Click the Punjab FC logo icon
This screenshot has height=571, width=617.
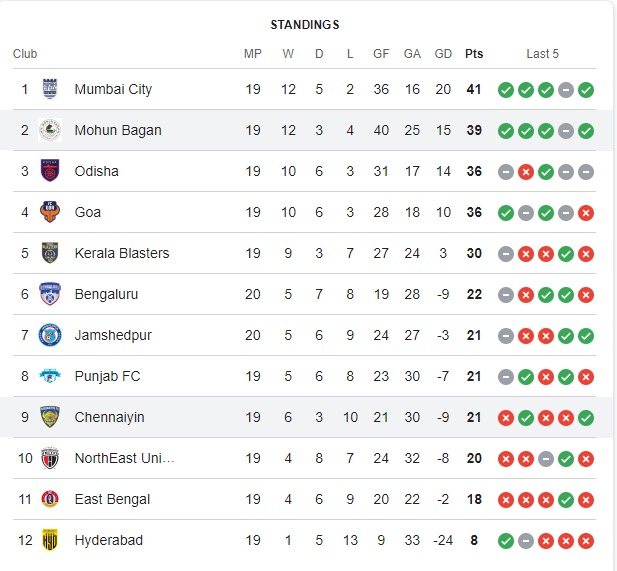click(49, 376)
